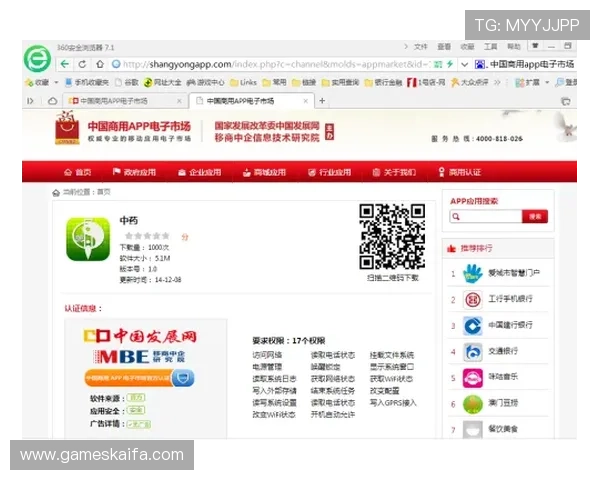Click the 中国建行银行 app icon
The height and width of the screenshot is (480, 600).
pyautogui.click(x=473, y=326)
